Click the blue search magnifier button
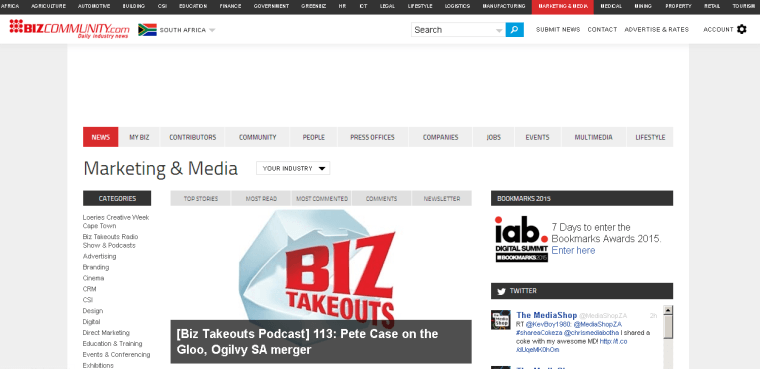 514,30
